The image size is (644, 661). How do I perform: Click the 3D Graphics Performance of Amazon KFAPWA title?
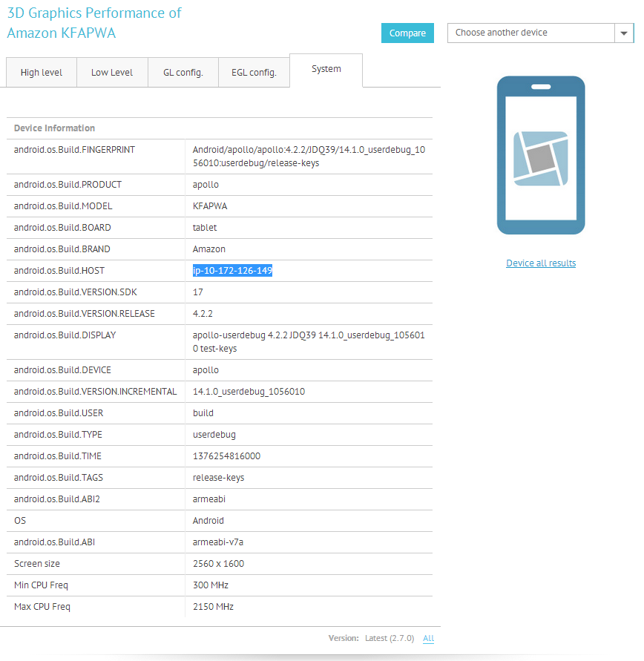pyautogui.click(x=94, y=23)
